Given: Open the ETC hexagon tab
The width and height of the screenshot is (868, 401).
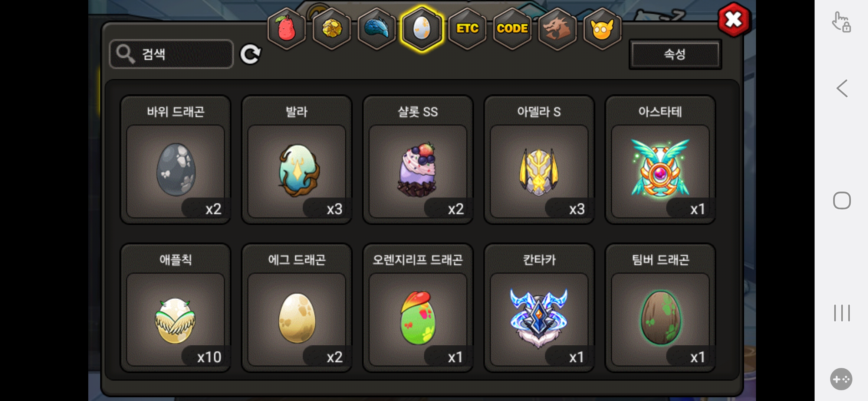Looking at the screenshot, I should click(x=467, y=29).
